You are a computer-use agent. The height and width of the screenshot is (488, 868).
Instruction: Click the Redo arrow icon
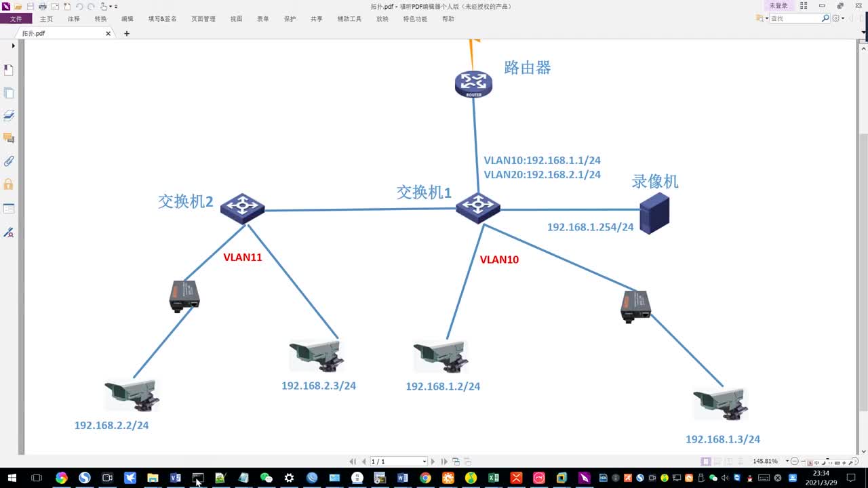click(x=91, y=7)
